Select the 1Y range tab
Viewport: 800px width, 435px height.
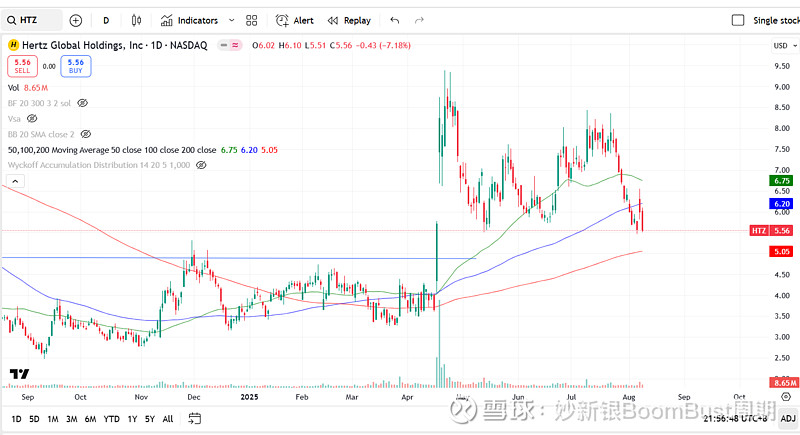coord(132,419)
